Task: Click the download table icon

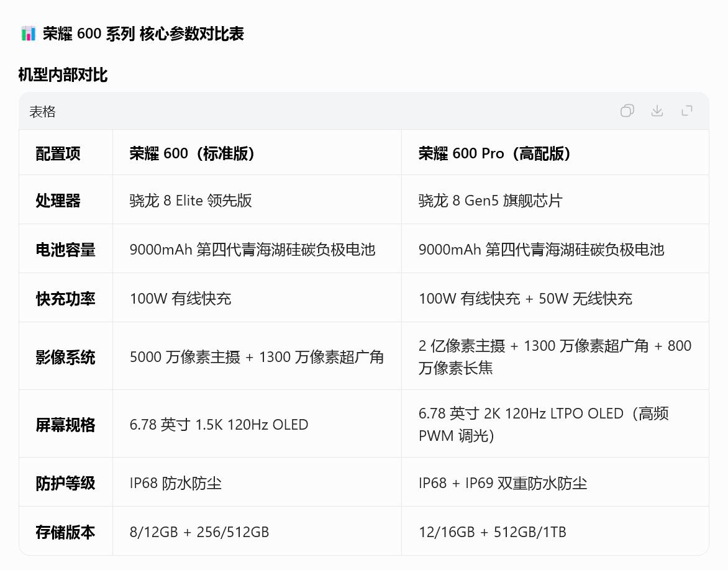Action: 657,111
